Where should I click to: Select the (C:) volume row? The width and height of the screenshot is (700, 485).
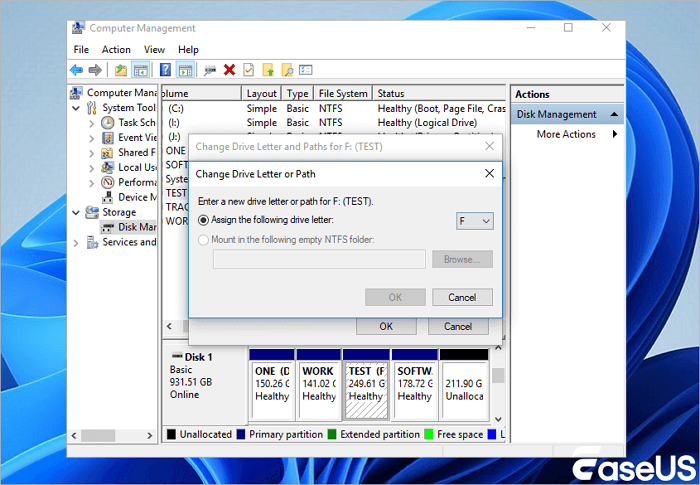tap(333, 109)
